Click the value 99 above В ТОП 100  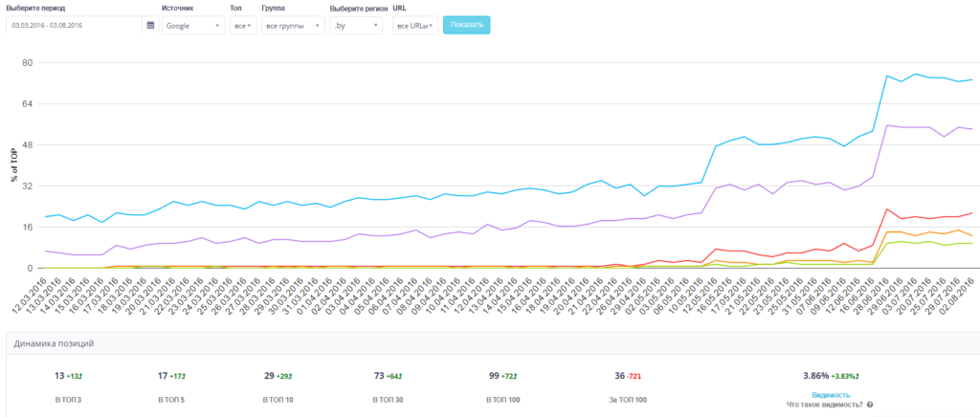(494, 376)
